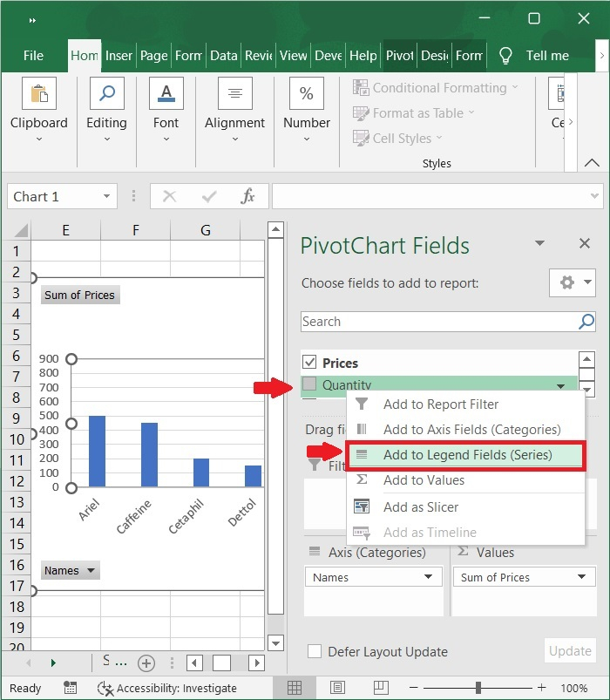This screenshot has width=610, height=700.
Task: Switch to the View ribbon tab
Action: tap(293, 56)
